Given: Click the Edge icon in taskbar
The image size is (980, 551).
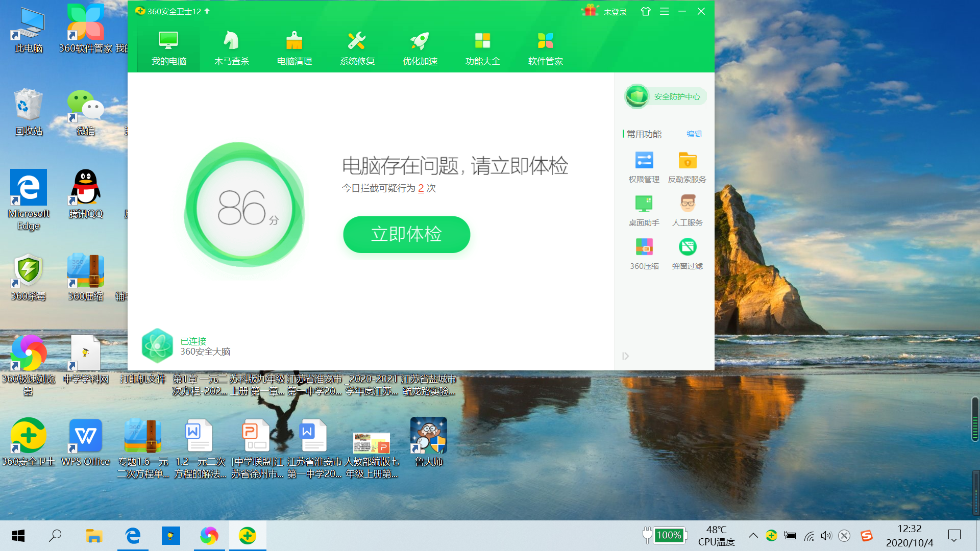Looking at the screenshot, I should click(133, 536).
